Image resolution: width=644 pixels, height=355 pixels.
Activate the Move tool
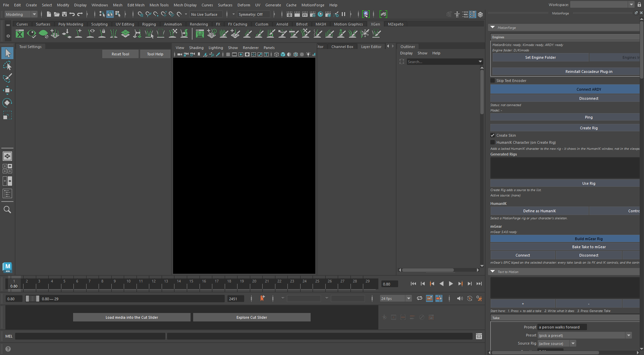point(7,90)
